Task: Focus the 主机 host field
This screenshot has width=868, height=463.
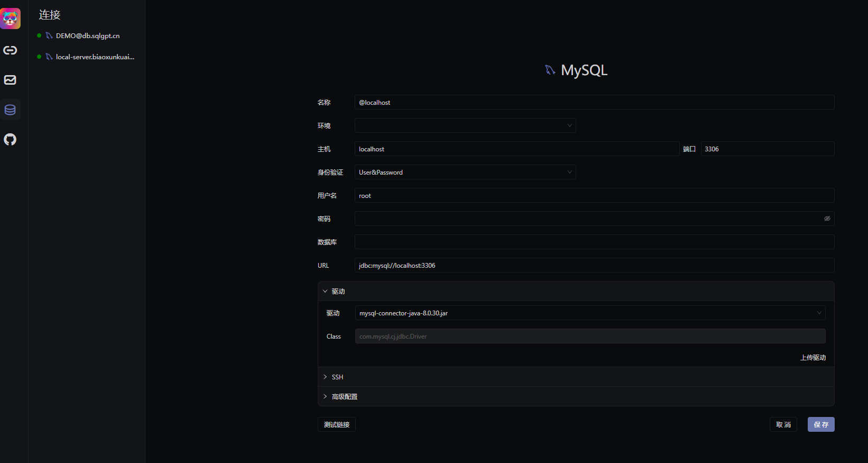Action: 517,149
